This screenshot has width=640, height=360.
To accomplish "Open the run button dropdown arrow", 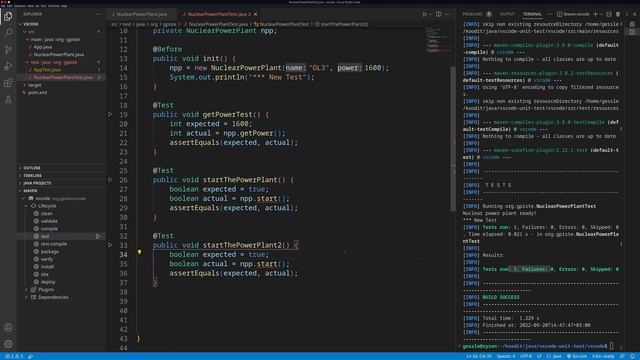I will 430,14.
